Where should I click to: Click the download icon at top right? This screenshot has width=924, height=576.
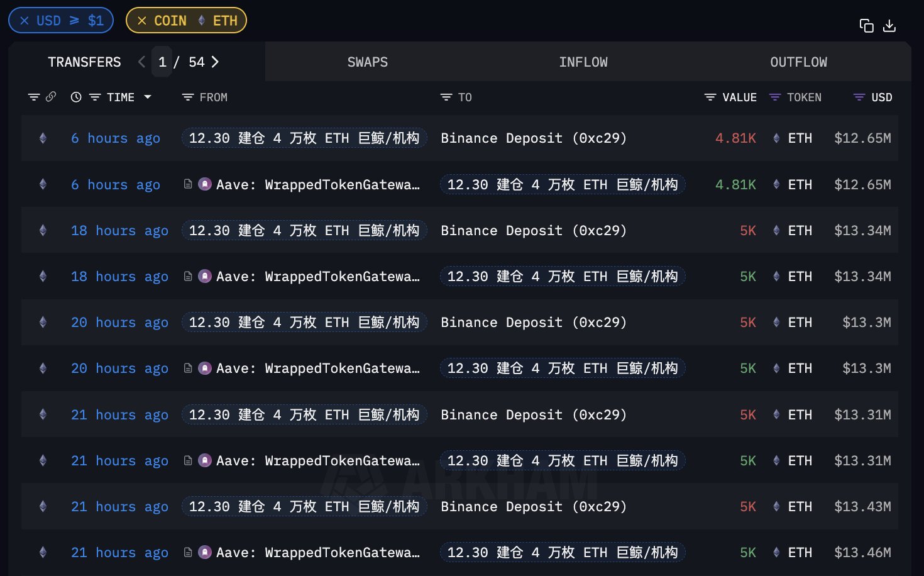[889, 26]
